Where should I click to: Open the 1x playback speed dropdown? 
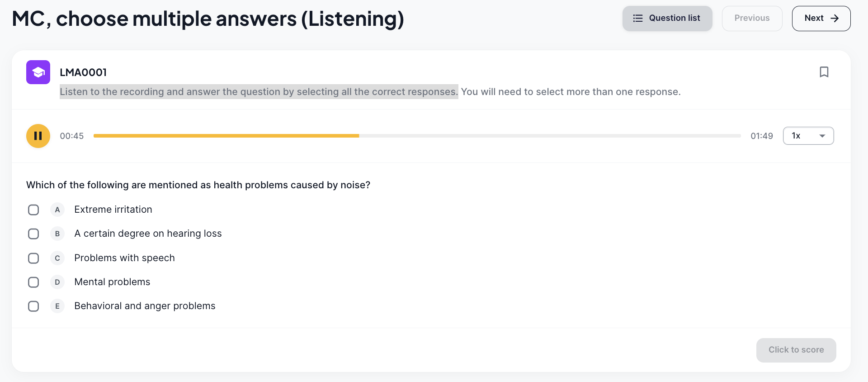coord(808,136)
